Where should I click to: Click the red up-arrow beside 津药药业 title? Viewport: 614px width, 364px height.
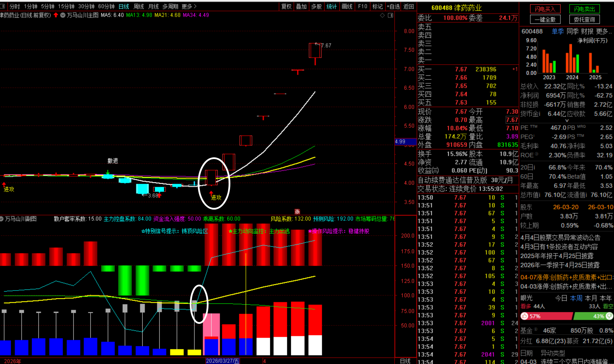pyautogui.click(x=56, y=15)
